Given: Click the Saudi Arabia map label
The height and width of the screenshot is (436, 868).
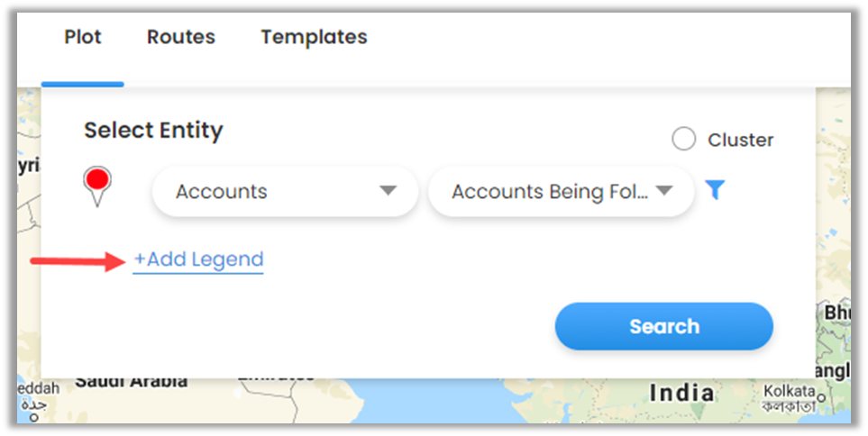Looking at the screenshot, I should click(x=131, y=381).
